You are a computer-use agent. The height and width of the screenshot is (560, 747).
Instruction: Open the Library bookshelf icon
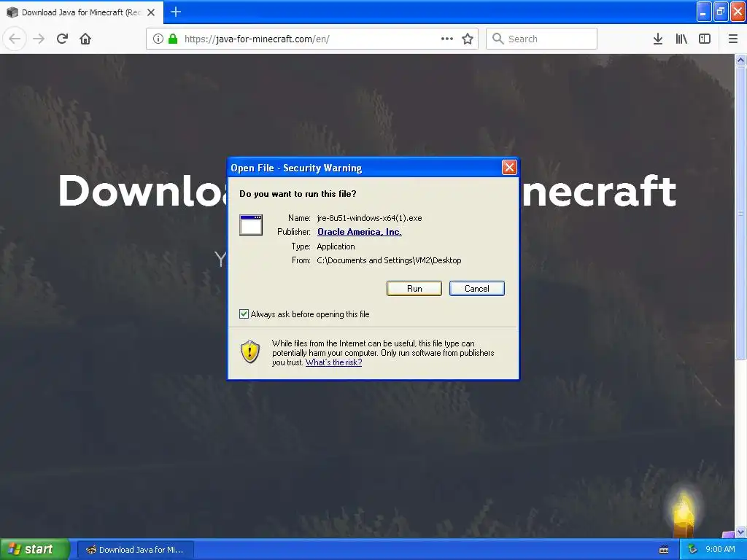pos(681,39)
